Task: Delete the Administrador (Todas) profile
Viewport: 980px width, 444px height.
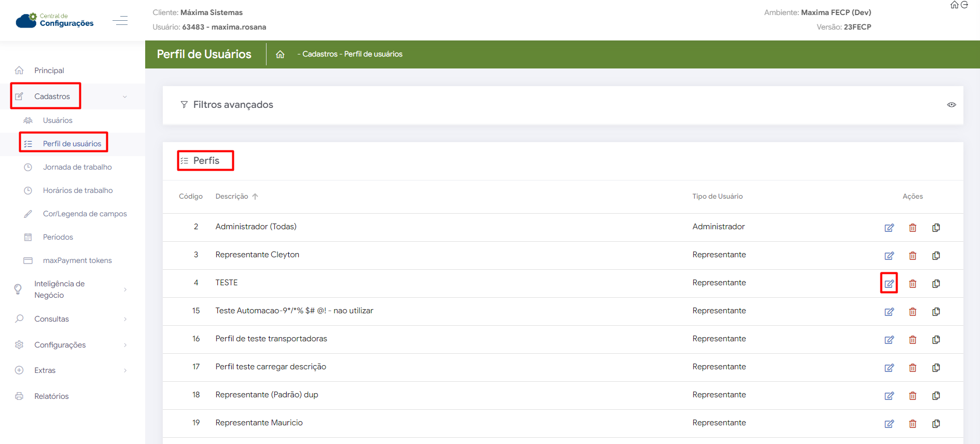Action: pos(913,228)
